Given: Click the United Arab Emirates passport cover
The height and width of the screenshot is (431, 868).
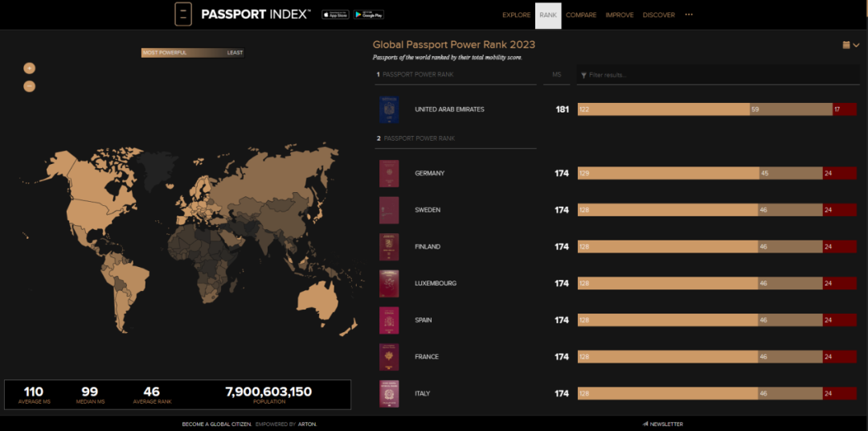Looking at the screenshot, I should (389, 109).
